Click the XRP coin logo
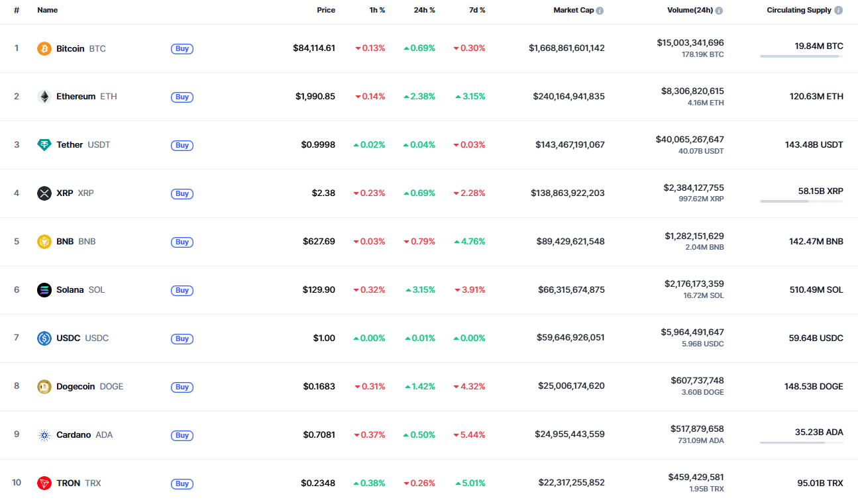 pos(44,193)
